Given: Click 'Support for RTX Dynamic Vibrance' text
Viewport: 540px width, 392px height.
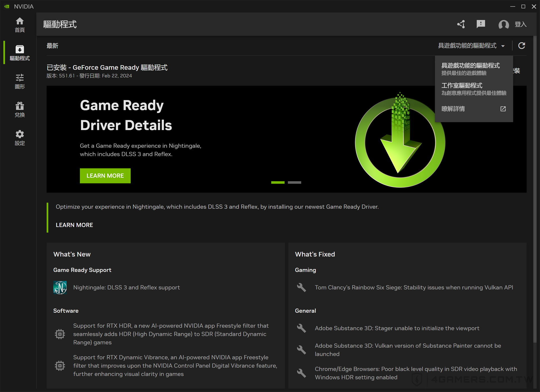Looking at the screenshot, I should [175, 366].
